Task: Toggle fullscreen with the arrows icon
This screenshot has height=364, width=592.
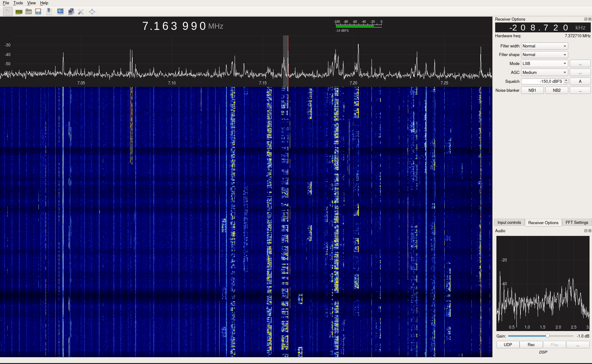Action: pos(92,12)
